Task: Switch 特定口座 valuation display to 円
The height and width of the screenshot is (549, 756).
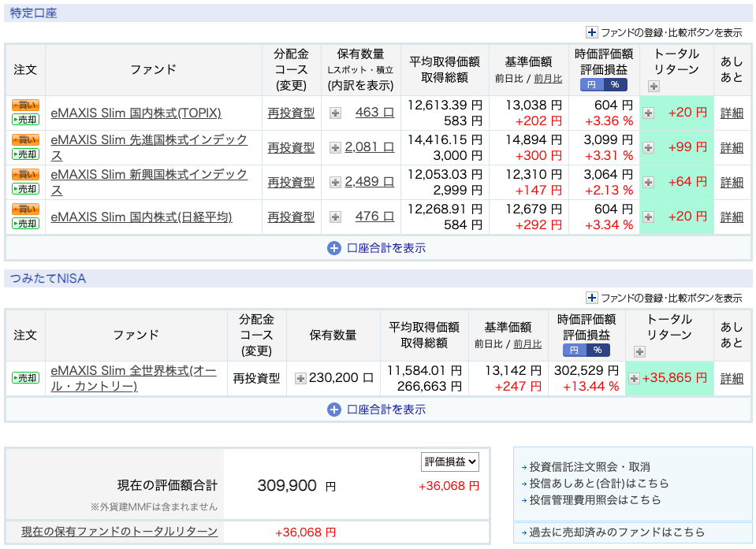Action: click(x=591, y=85)
